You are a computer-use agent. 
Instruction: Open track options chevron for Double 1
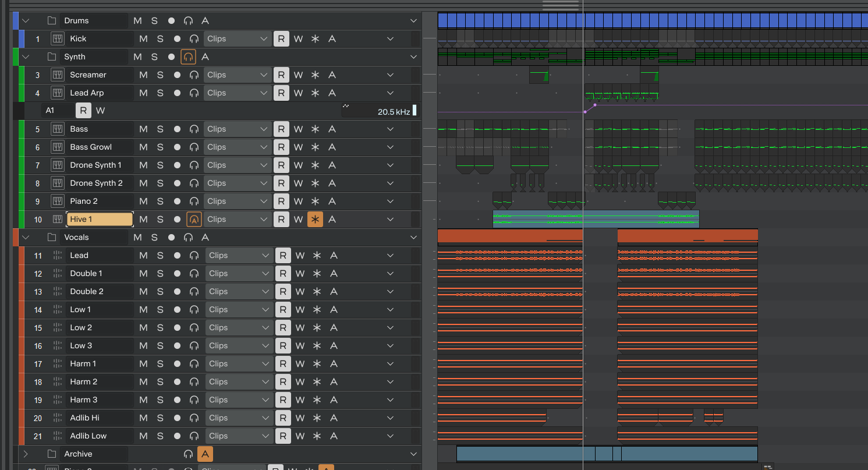391,274
